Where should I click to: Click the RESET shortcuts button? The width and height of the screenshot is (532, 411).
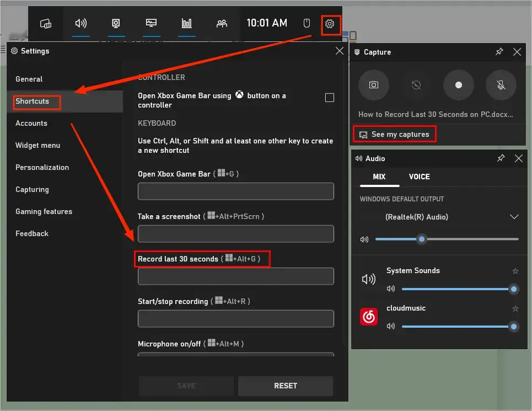(x=286, y=386)
